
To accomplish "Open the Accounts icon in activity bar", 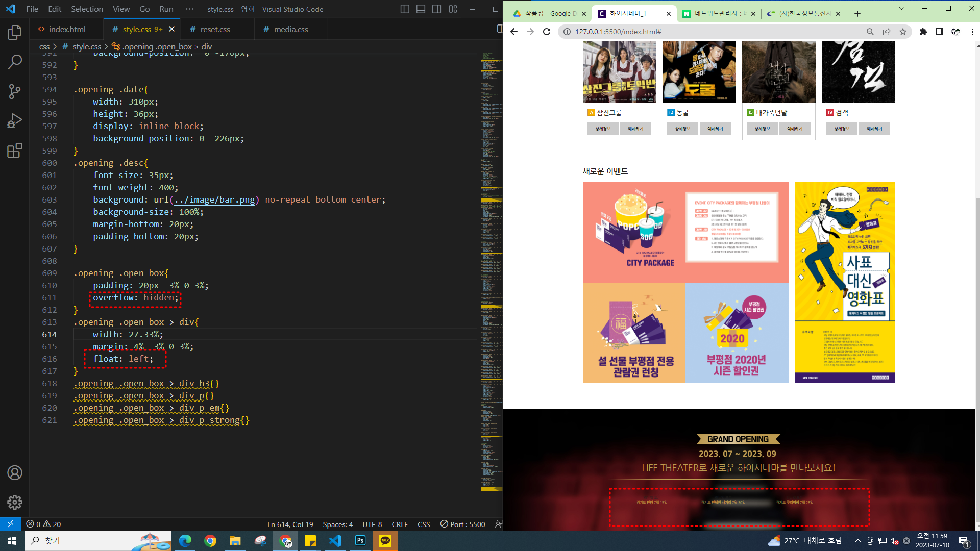I will 15,473.
